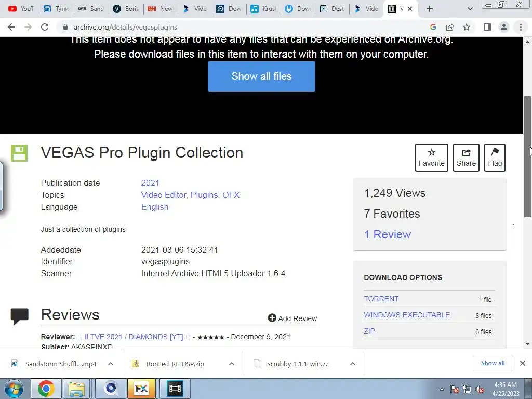Download the TORRENT option

point(381,299)
